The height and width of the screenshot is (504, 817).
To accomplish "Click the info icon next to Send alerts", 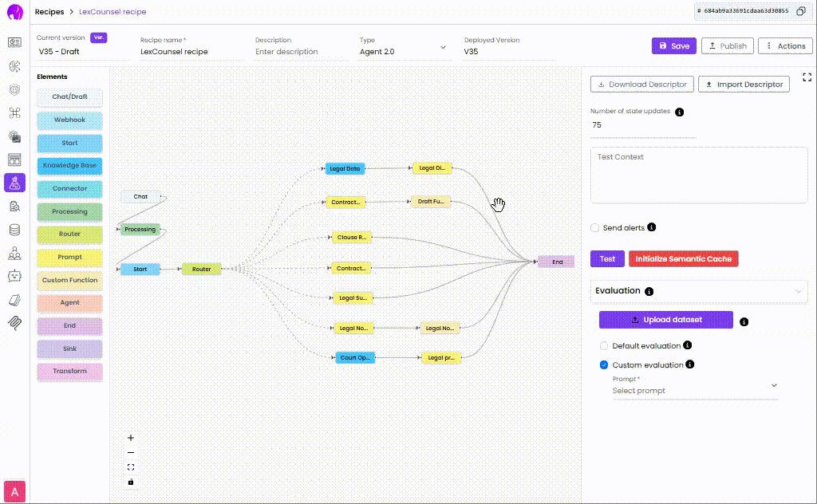I will [x=652, y=228].
